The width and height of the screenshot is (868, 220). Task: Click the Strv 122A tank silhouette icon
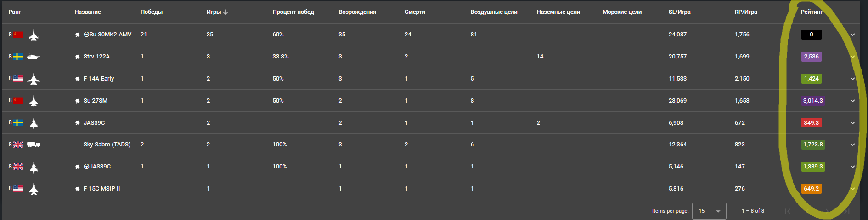tap(34, 57)
